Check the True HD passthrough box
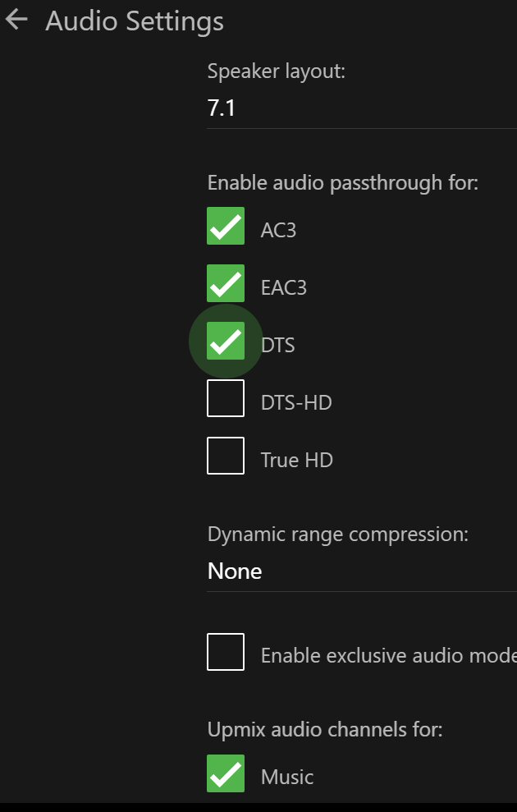This screenshot has height=812, width=517. [226, 456]
